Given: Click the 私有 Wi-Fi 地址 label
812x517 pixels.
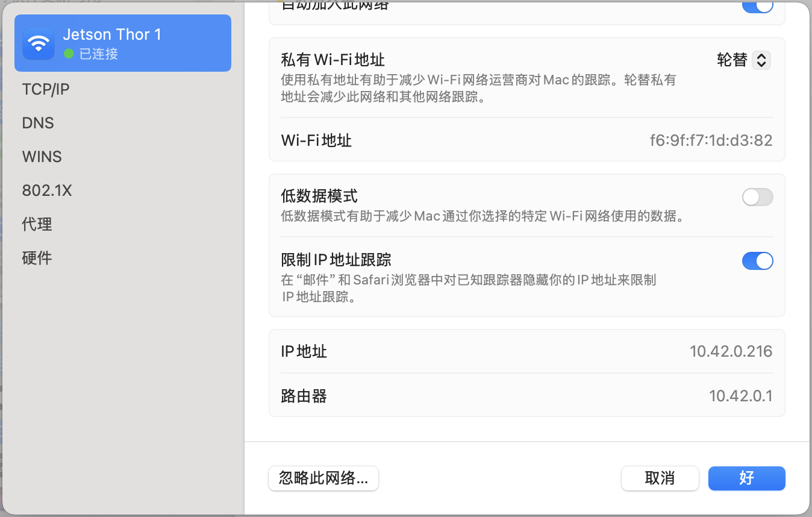Looking at the screenshot, I should (x=333, y=60).
